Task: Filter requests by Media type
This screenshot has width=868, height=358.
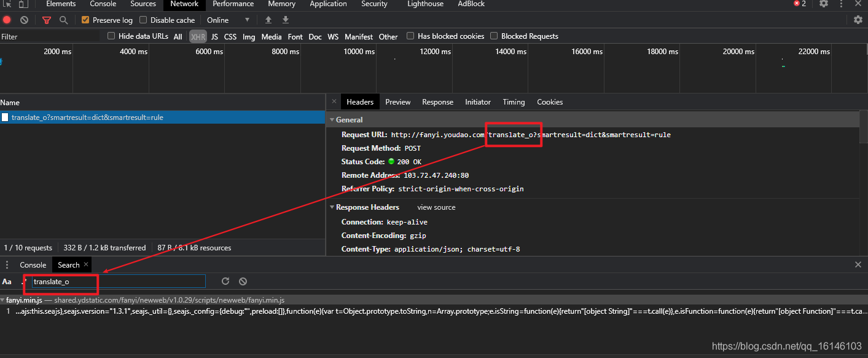Action: [x=272, y=36]
